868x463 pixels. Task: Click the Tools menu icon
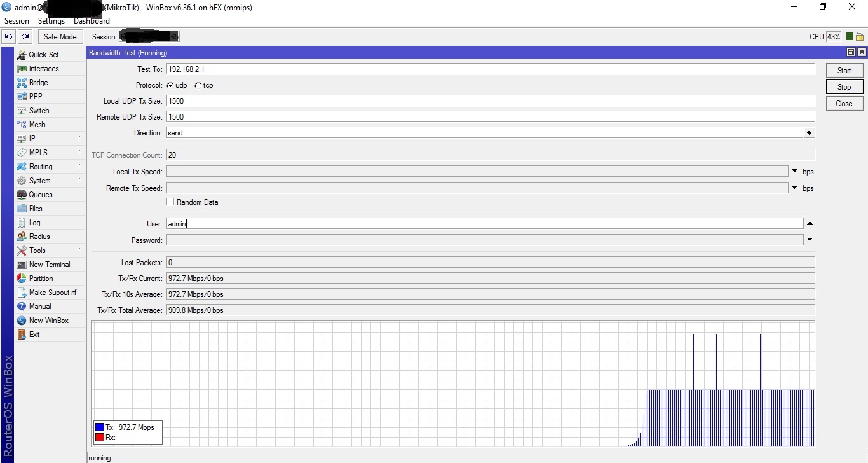point(22,251)
